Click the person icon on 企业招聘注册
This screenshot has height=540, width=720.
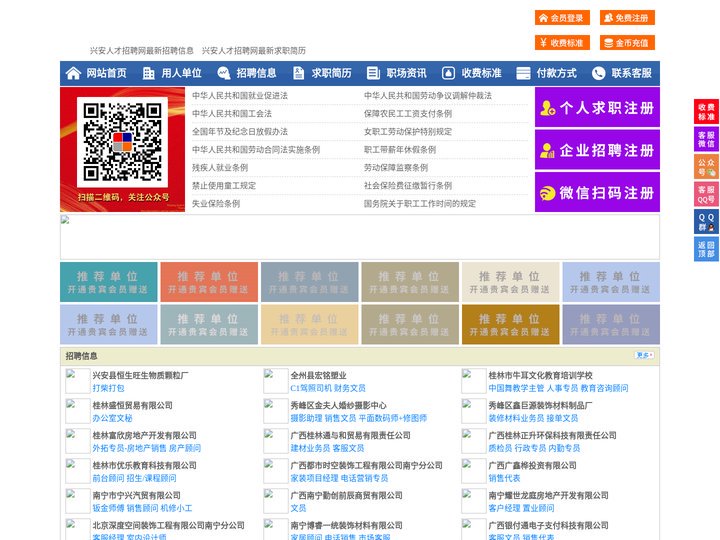[x=547, y=150]
